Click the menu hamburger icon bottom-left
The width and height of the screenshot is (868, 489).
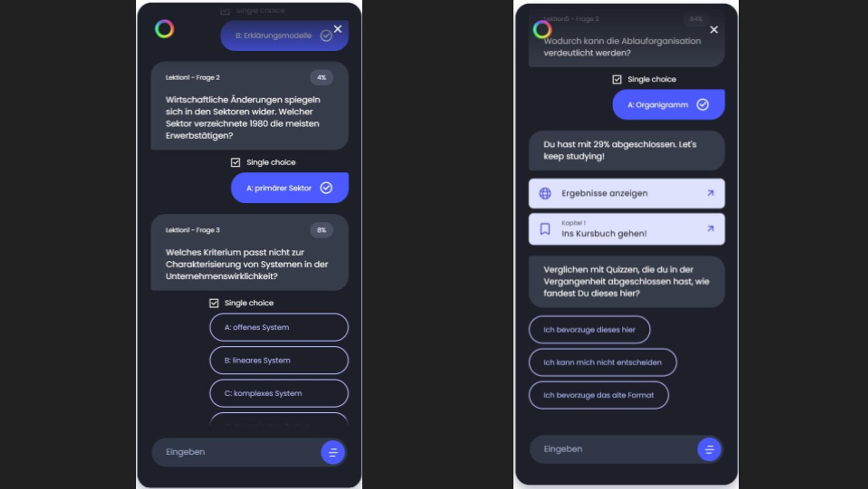point(333,452)
